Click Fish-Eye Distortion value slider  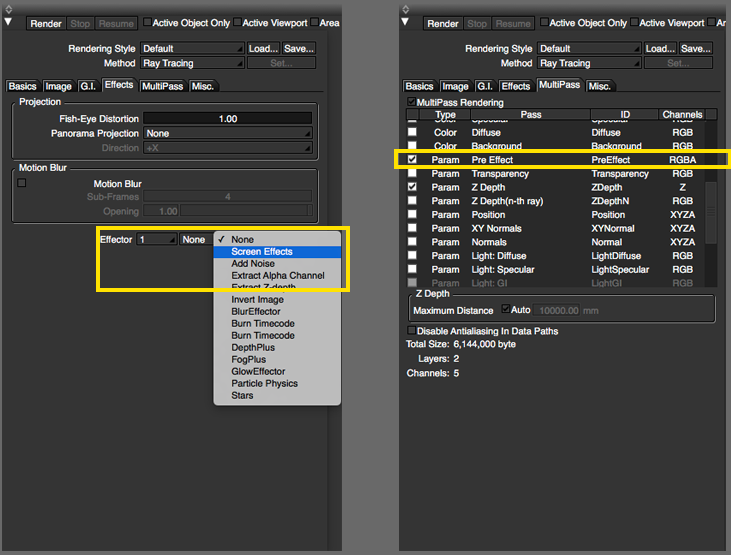228,118
